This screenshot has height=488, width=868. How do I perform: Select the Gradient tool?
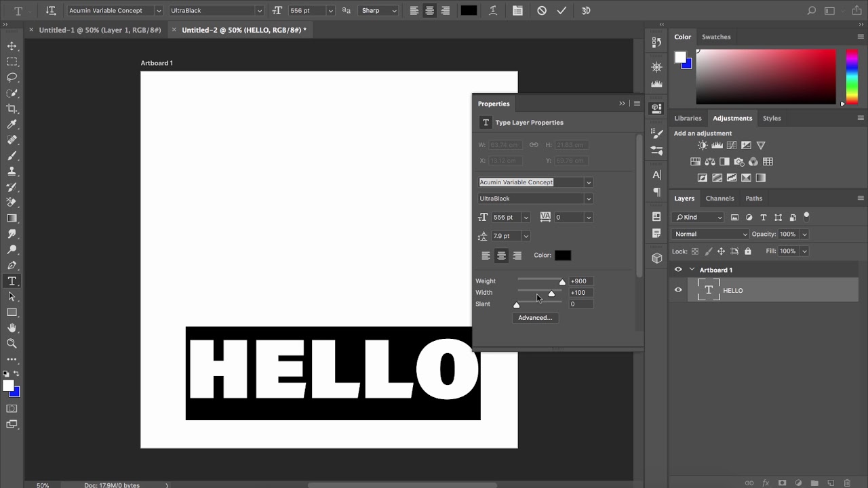click(x=12, y=218)
